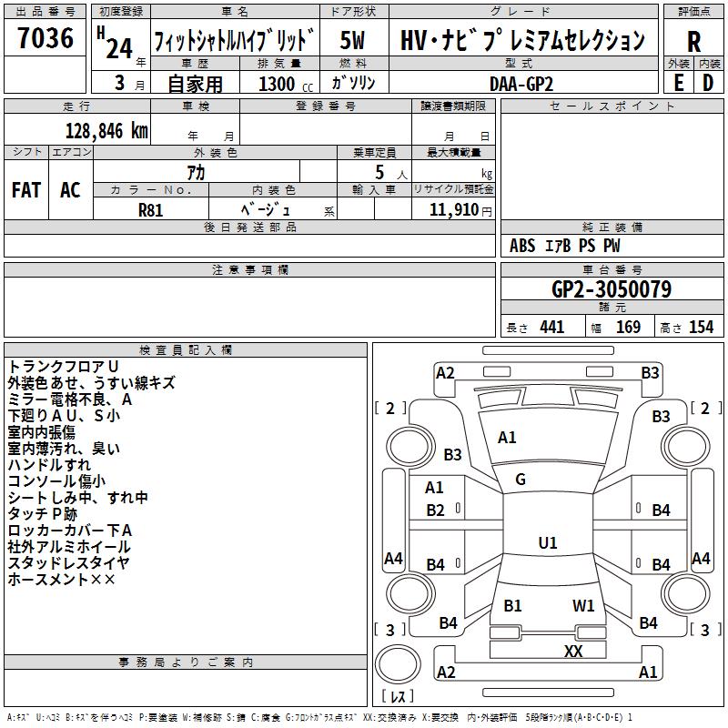This screenshot has height=728, width=728.
Task: Select car name フィットシャトルハイブリッド
Action: pyautogui.click(x=235, y=40)
